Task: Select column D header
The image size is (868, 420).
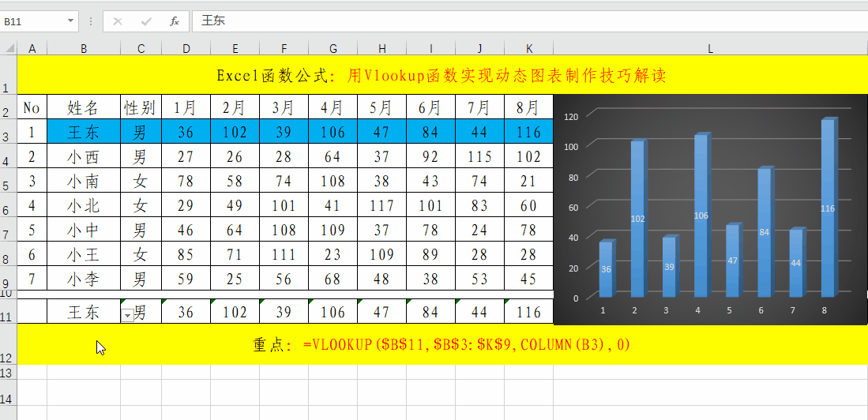Action: coord(186,49)
